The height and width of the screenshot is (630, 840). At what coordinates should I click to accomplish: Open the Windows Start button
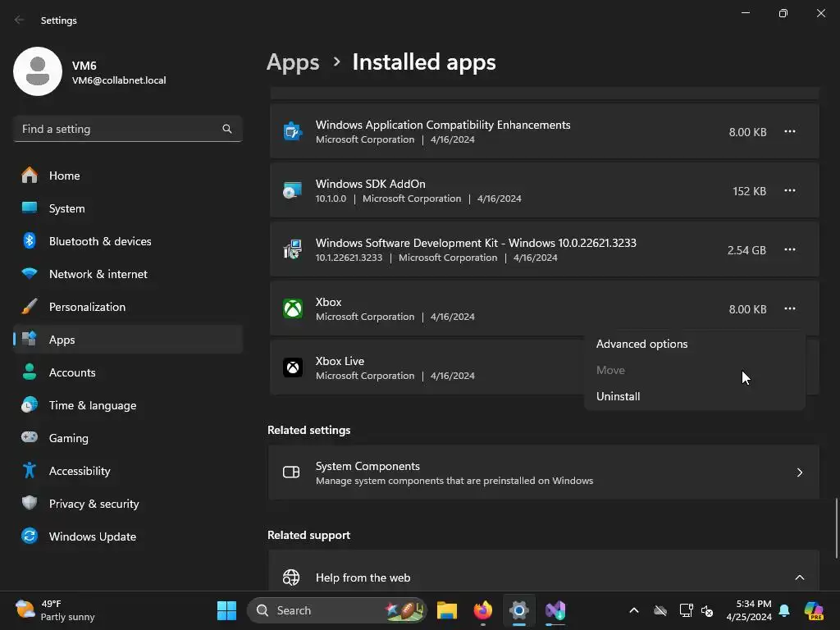[x=226, y=610]
